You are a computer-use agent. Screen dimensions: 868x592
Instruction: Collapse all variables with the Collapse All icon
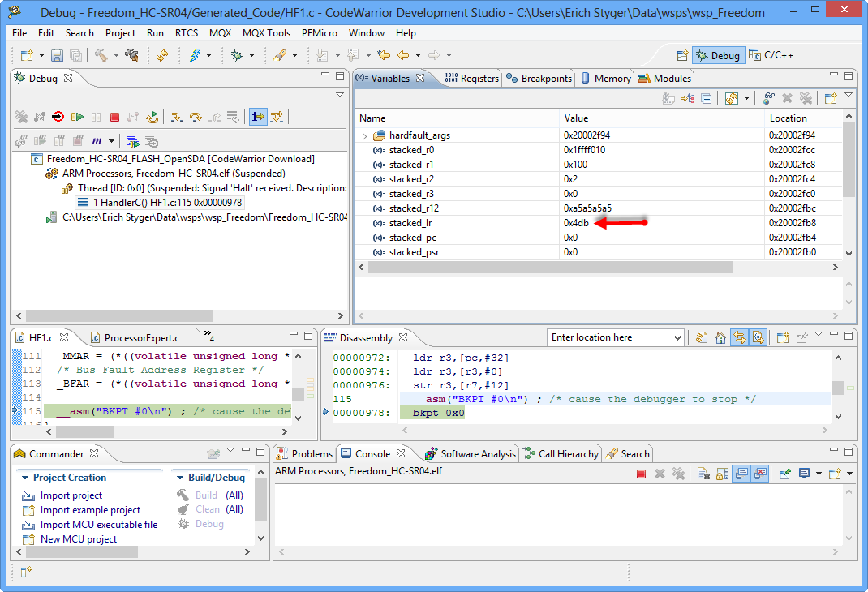click(x=707, y=98)
